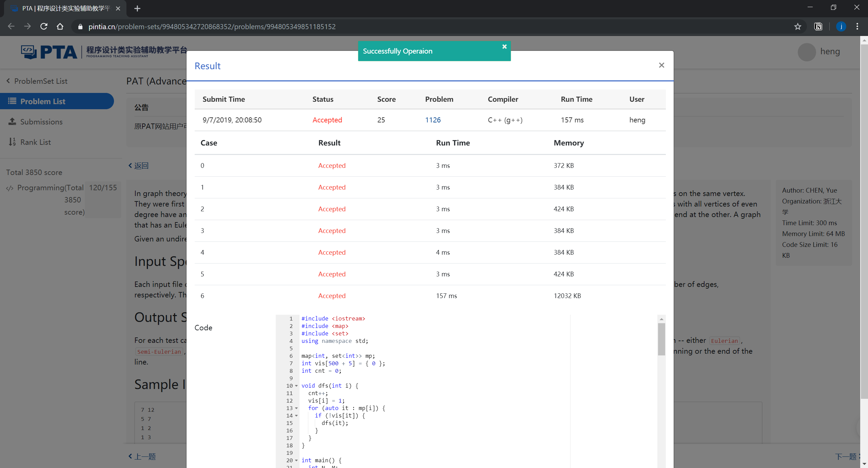Go to browser home icon
Screen dimensions: 868x468
coord(60,26)
